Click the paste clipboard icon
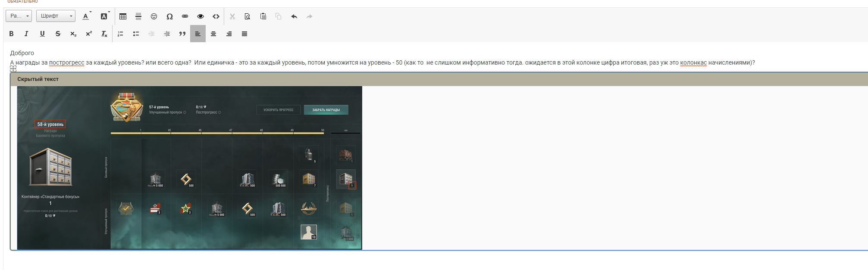The image size is (868, 270). (263, 16)
